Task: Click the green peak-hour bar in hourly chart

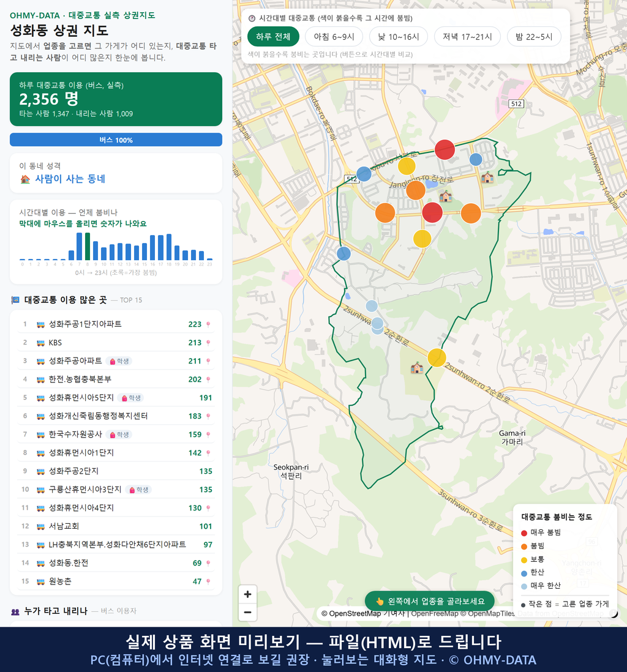Action: coord(88,247)
